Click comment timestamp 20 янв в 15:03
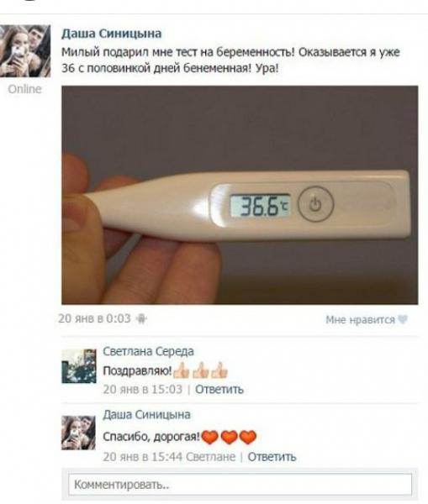The height and width of the screenshot is (504, 428). (x=143, y=390)
